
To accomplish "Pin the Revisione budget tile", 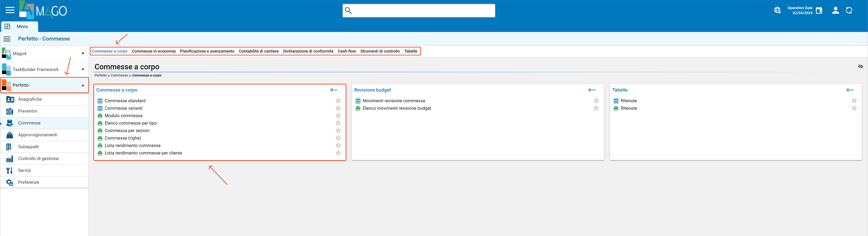I will click(592, 90).
